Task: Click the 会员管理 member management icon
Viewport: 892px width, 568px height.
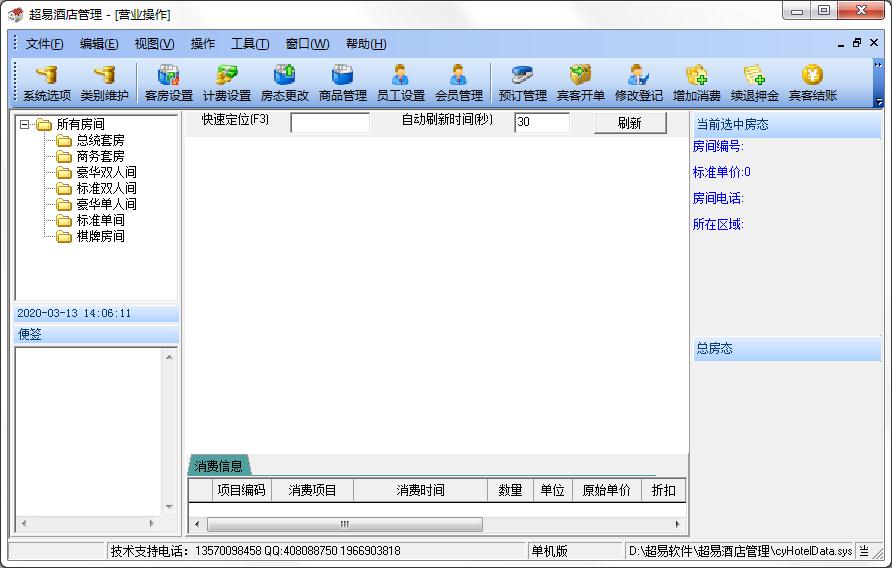Action: coord(459,83)
